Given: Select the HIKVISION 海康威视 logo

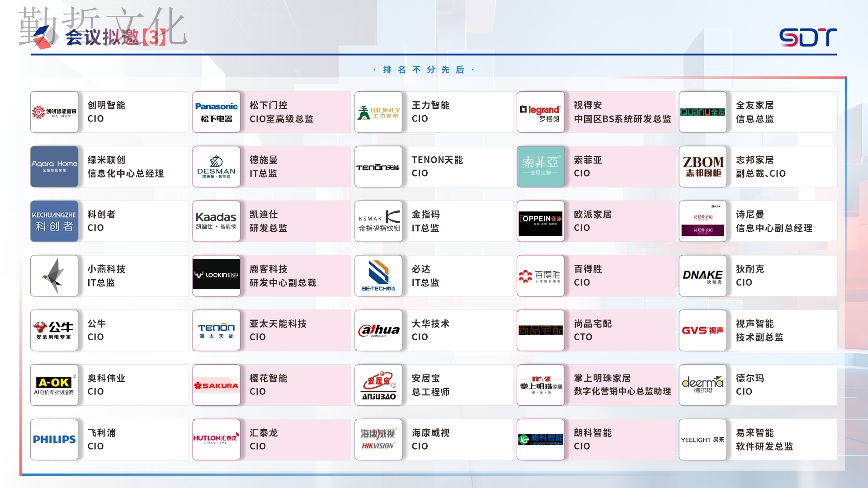Looking at the screenshot, I should tap(378, 440).
